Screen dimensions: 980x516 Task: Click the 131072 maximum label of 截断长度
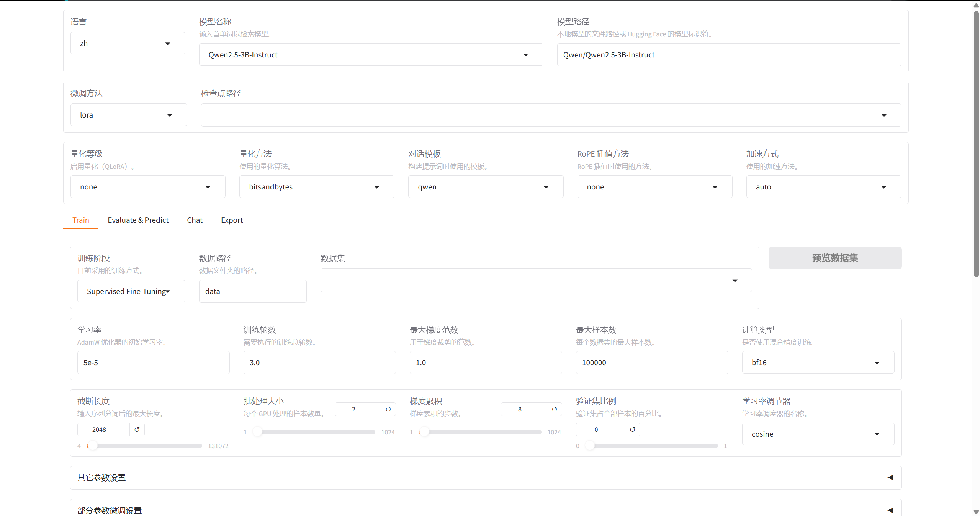coord(218,446)
